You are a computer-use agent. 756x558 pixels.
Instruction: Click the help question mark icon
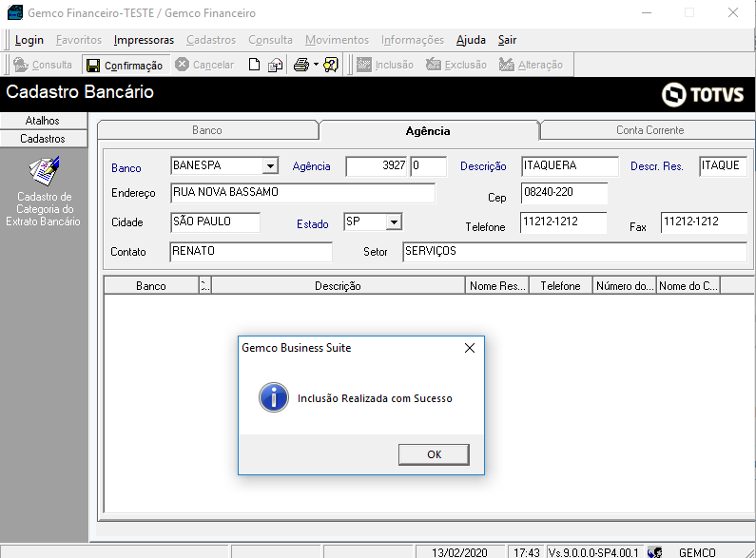pyautogui.click(x=331, y=65)
